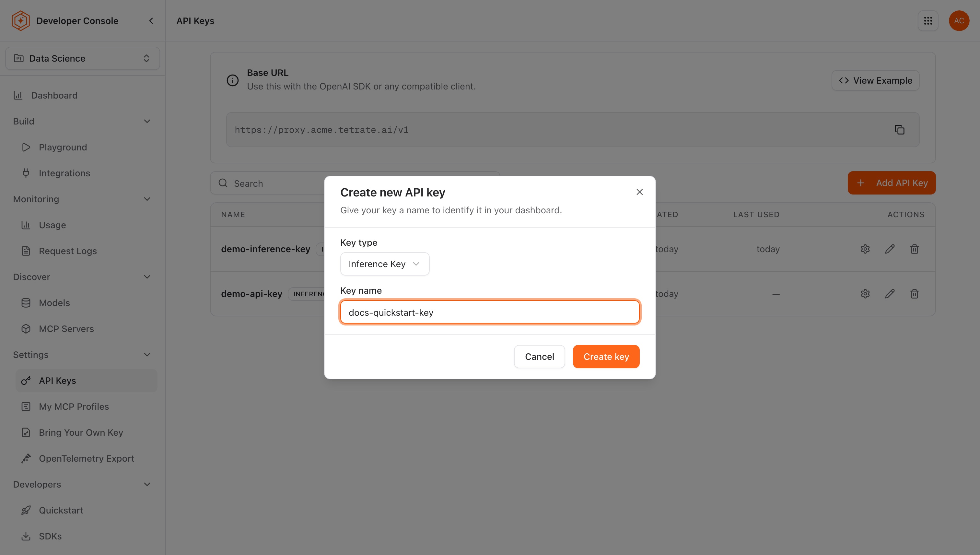Viewport: 980px width, 555px height.
Task: Cancel the new API key dialog
Action: [539, 356]
